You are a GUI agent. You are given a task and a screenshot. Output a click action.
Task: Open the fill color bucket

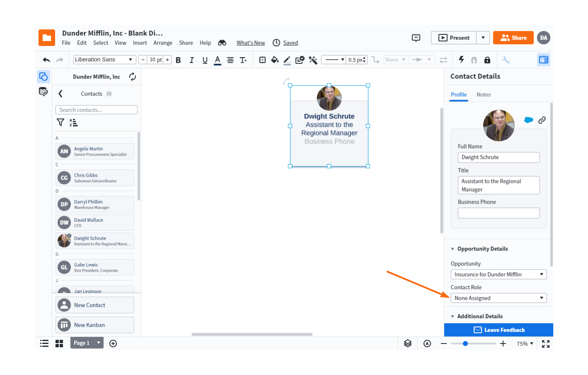[275, 60]
